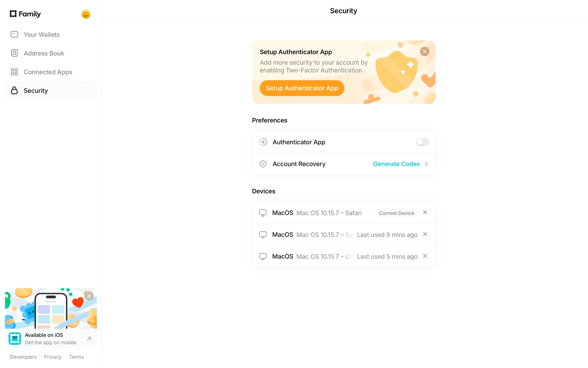Open the profile avatar menu
Image resolution: width=588 pixels, height=368 pixels.
tap(86, 14)
